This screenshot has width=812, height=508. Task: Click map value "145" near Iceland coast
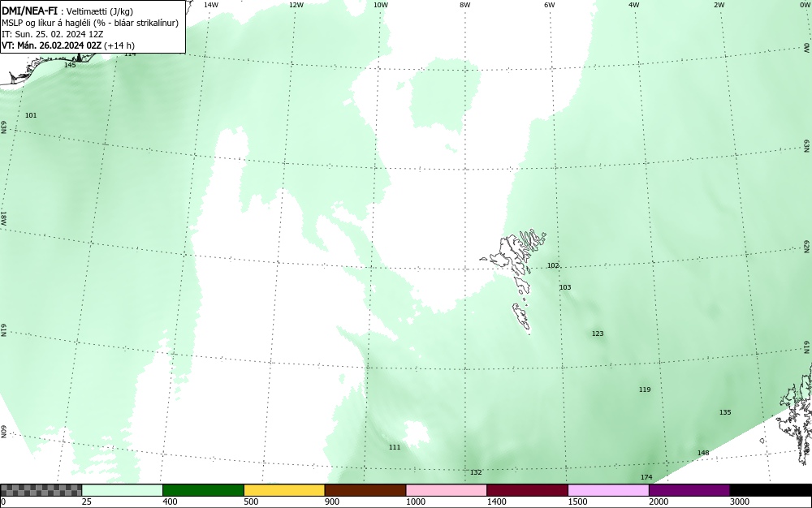[x=70, y=65]
